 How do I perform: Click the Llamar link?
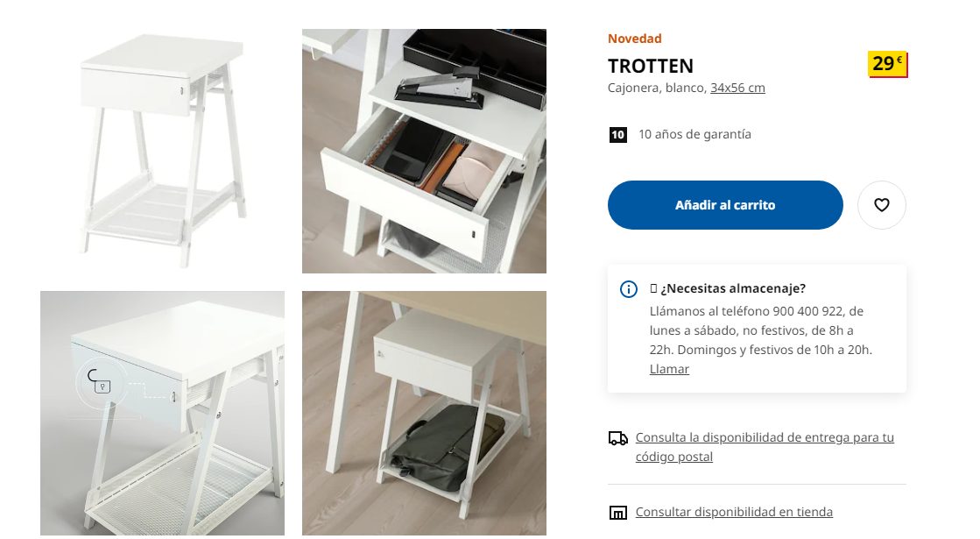coord(669,369)
